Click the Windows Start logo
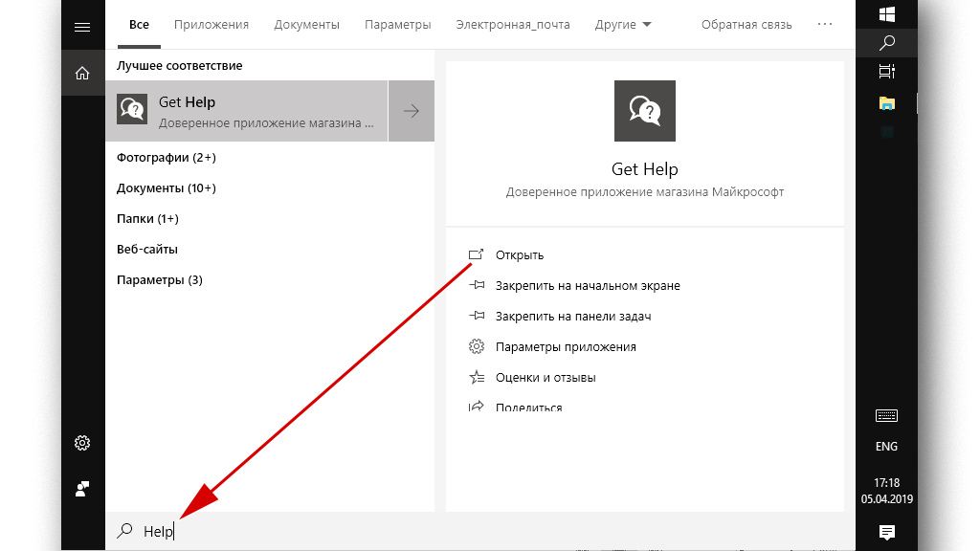 point(886,13)
